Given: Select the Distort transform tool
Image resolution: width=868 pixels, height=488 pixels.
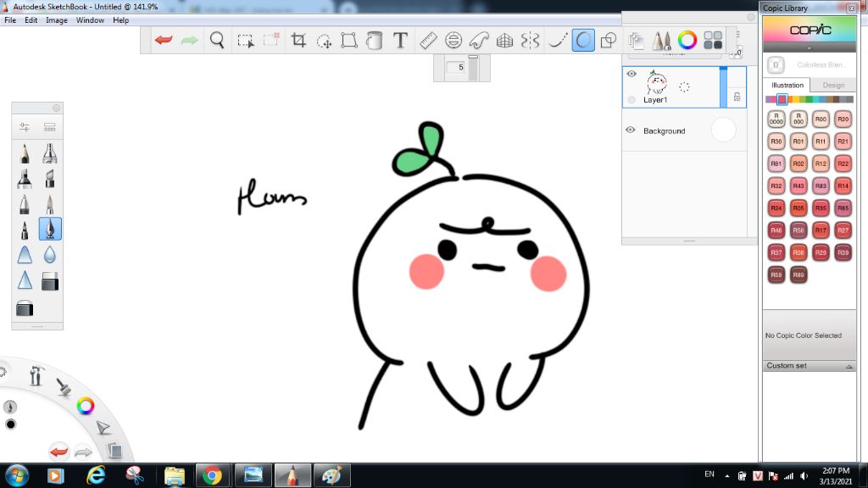Looking at the screenshot, I should pos(348,41).
